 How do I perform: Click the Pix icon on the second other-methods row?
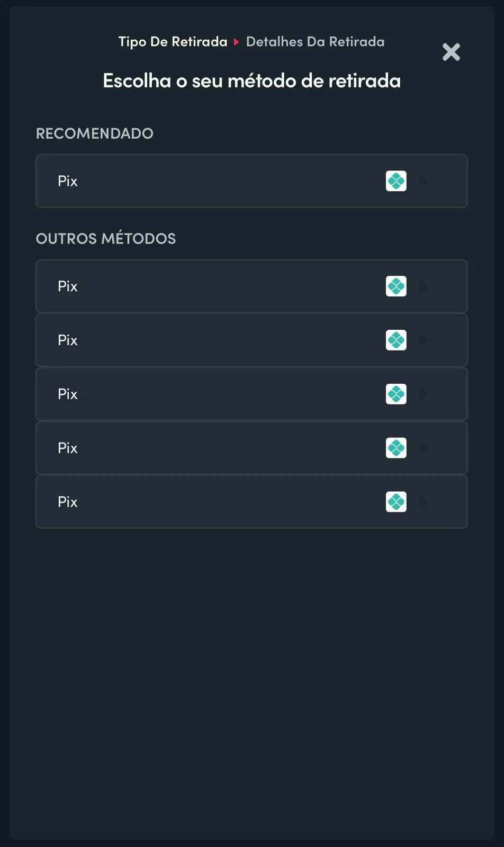396,340
